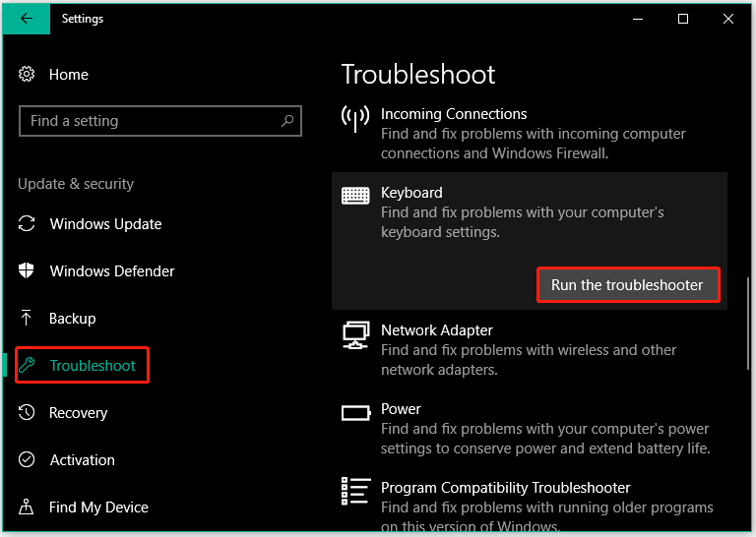Image resolution: width=756 pixels, height=537 pixels.
Task: Expand Program Compatibility Troubleshooter entry
Action: click(530, 504)
